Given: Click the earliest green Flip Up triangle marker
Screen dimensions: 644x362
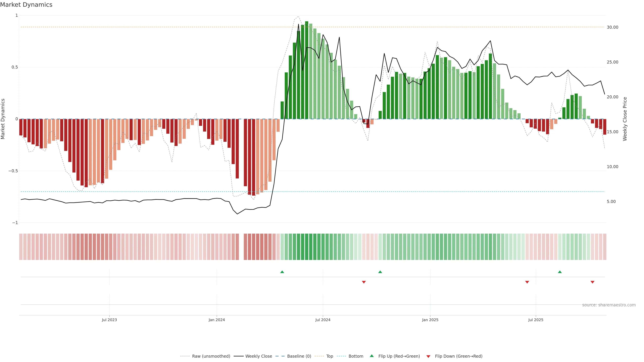Looking at the screenshot, I should [x=282, y=272].
